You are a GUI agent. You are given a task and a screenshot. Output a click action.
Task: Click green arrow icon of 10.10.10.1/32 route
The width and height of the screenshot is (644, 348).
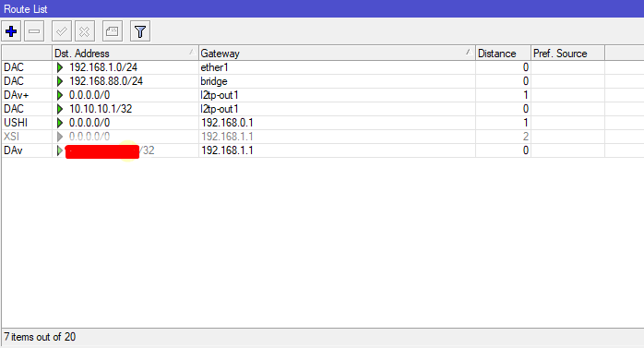coord(60,109)
